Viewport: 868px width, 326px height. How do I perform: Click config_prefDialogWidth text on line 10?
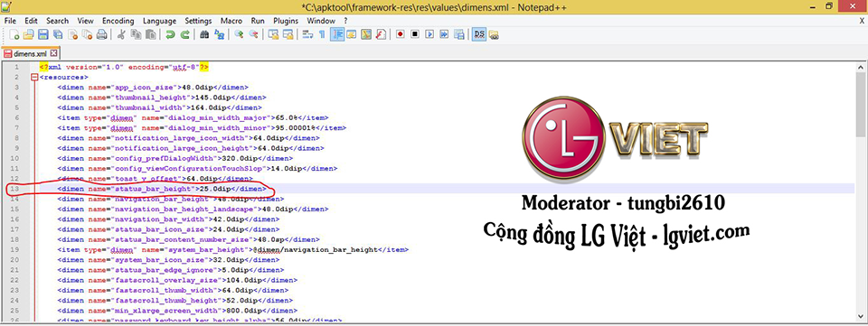pyautogui.click(x=164, y=159)
